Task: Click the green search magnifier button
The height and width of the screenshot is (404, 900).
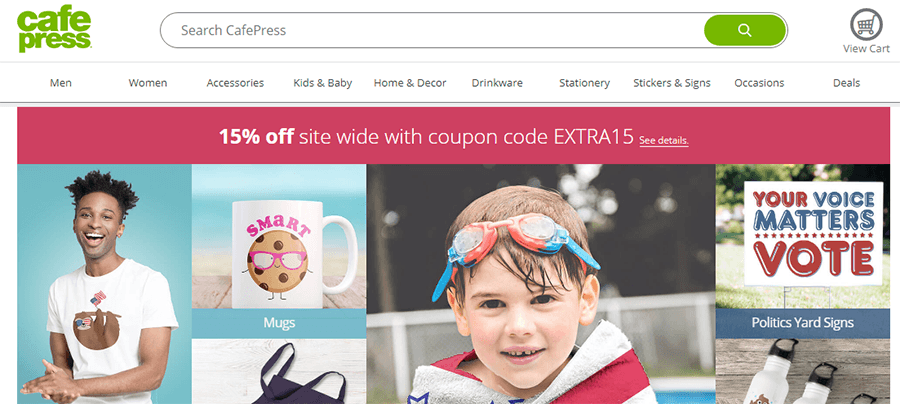Action: (744, 30)
